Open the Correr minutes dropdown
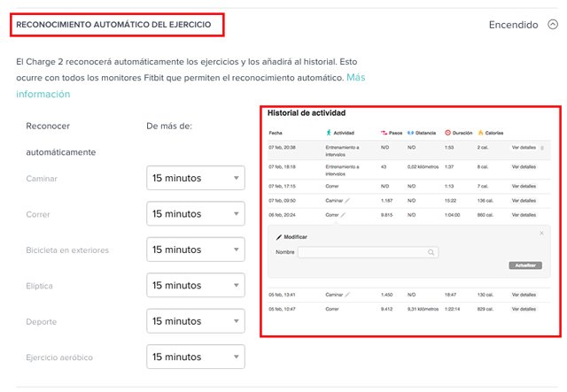This screenshot has height=392, width=567. click(x=196, y=213)
